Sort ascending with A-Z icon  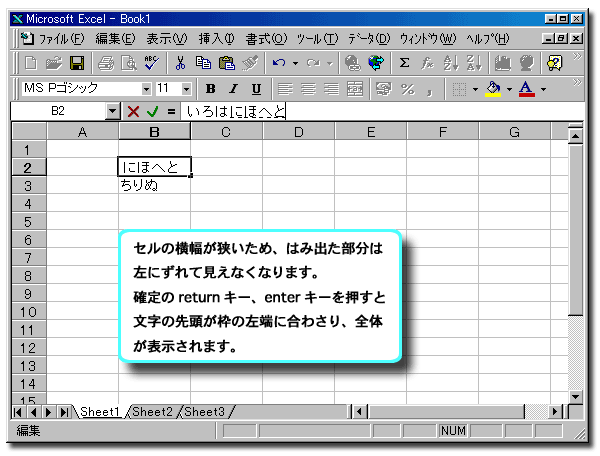tap(450, 63)
